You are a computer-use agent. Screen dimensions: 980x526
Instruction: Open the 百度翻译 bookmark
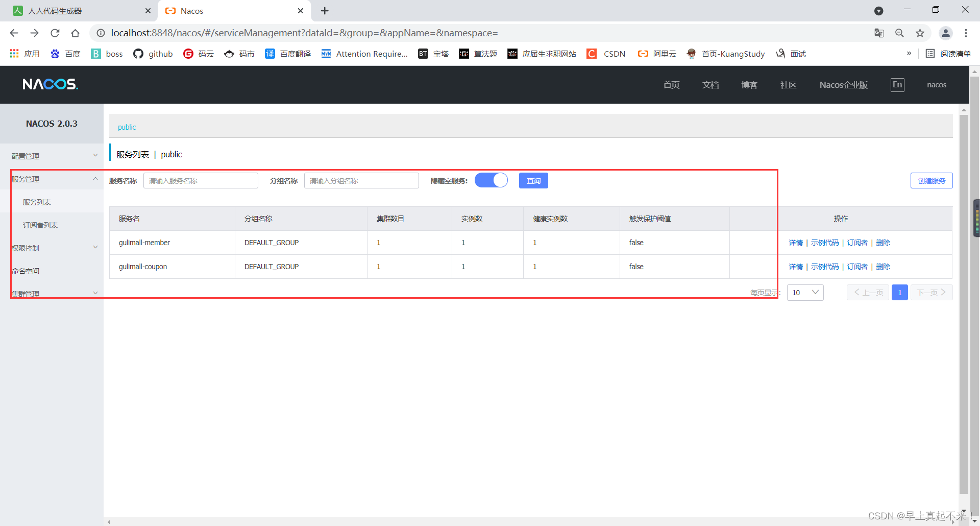(x=288, y=54)
